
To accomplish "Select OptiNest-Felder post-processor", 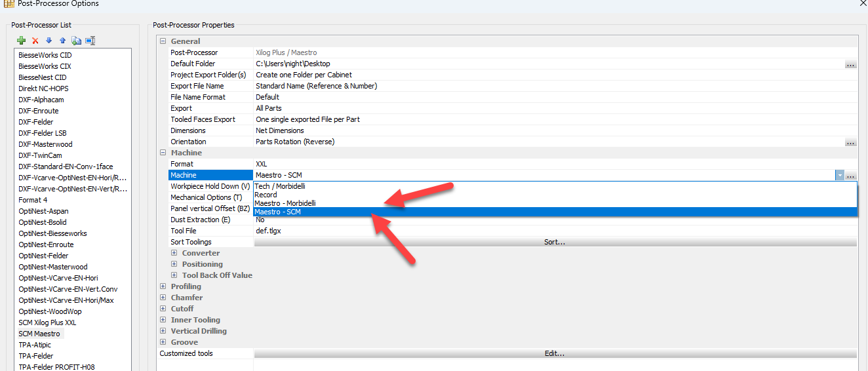I will coord(43,256).
